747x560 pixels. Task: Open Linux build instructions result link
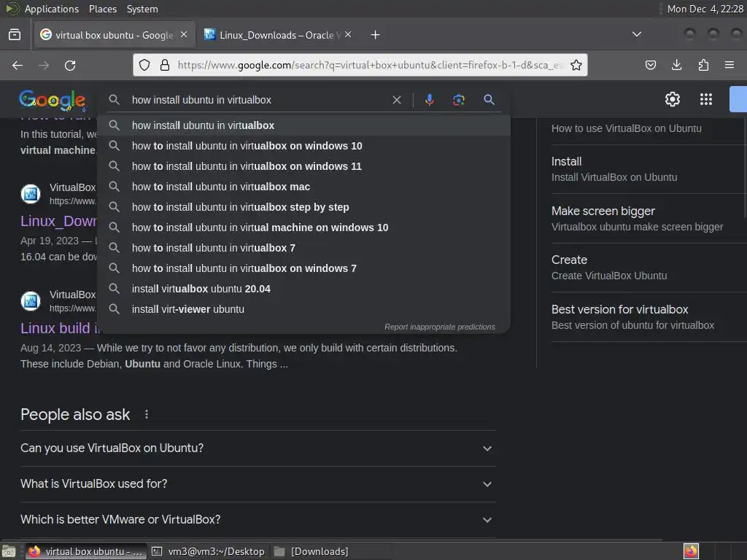click(x=60, y=329)
